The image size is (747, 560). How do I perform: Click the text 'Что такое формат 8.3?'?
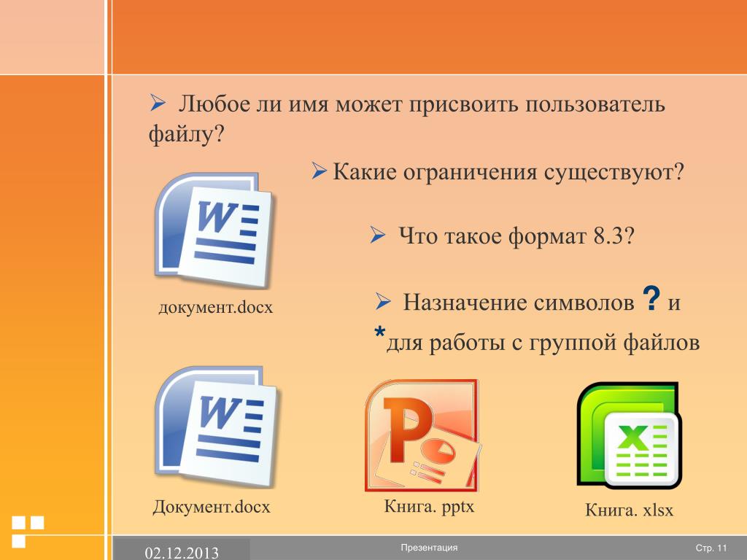[x=516, y=236]
